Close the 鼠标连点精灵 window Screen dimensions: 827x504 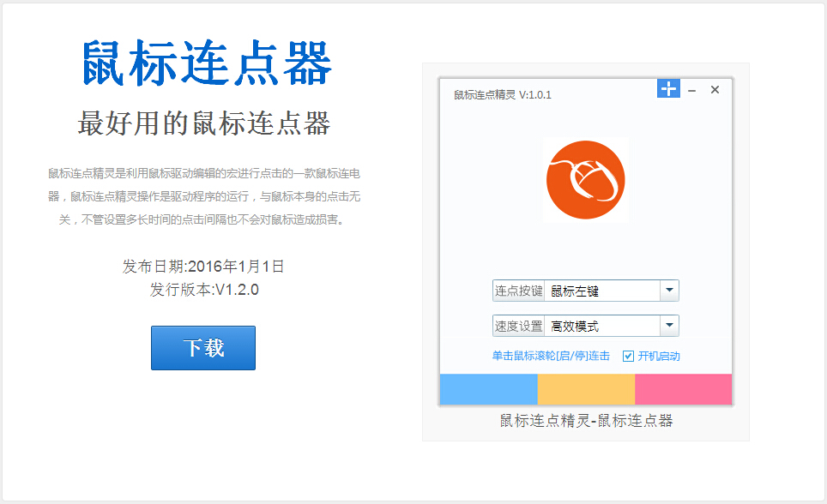point(715,90)
